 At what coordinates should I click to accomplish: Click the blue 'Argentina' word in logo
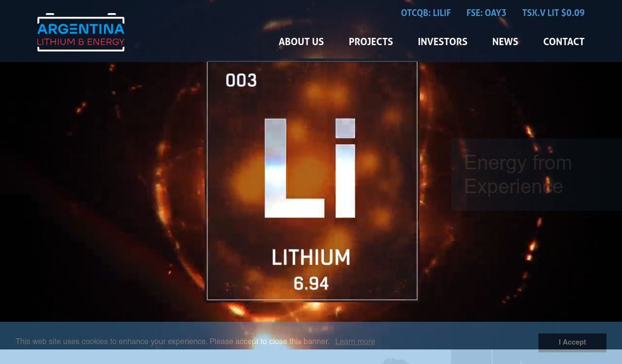(x=81, y=29)
